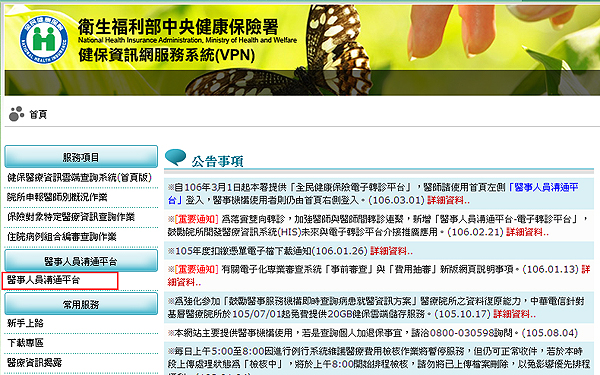This screenshot has height=375, width=600.
Task: Open 院所申報醫師別概況作業 in the sidebar
Action: click(x=57, y=197)
